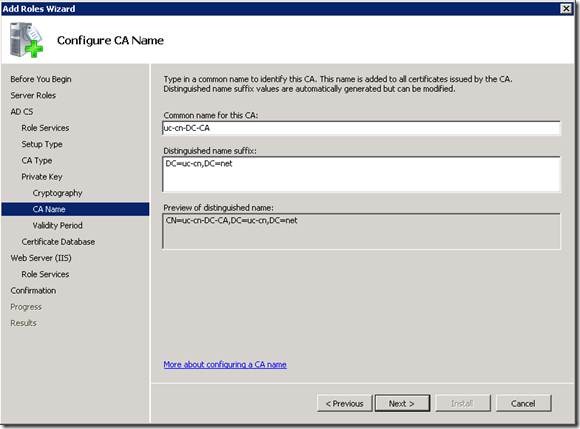Click the Cancel button

[x=523, y=403]
